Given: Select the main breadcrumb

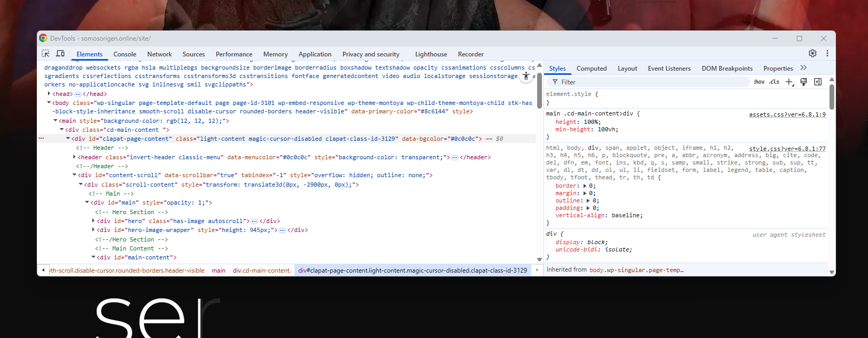Looking at the screenshot, I should 218,271.
